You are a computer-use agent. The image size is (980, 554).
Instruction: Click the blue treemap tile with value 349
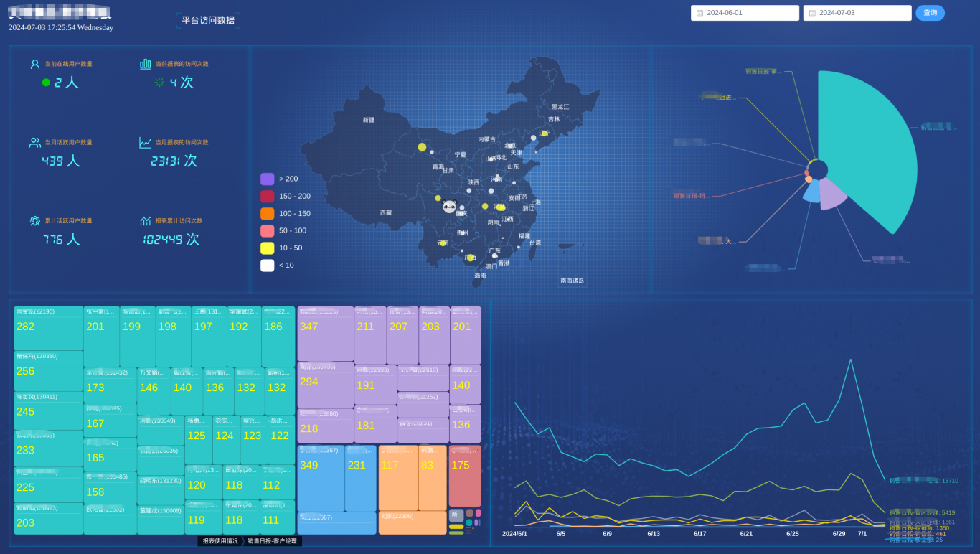(x=321, y=478)
